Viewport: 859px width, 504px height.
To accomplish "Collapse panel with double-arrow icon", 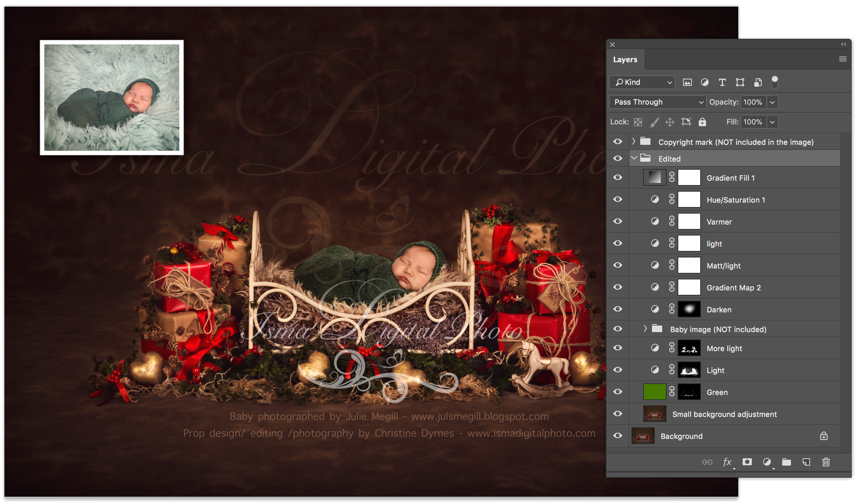I will pos(844,44).
